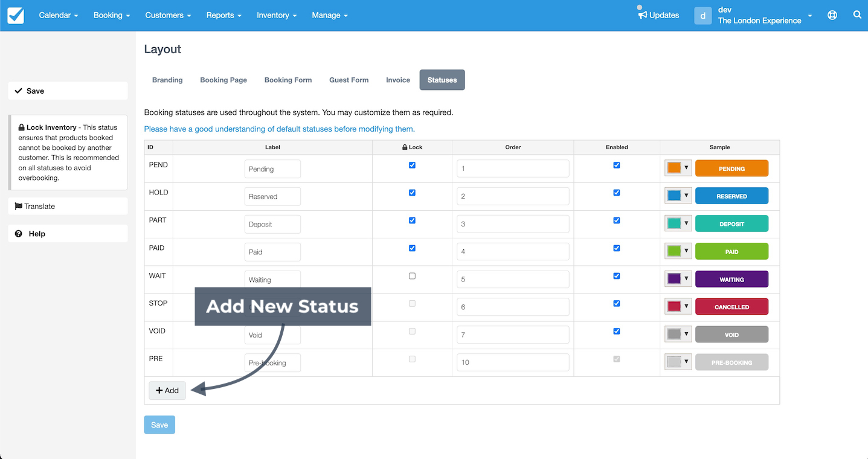Viewport: 868px width, 459px height.
Task: Toggle Lock checkbox for PART status
Action: coord(412,220)
